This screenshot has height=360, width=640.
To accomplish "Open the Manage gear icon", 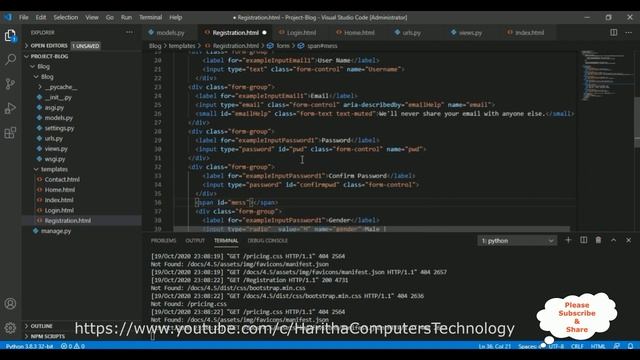I will tap(10, 327).
